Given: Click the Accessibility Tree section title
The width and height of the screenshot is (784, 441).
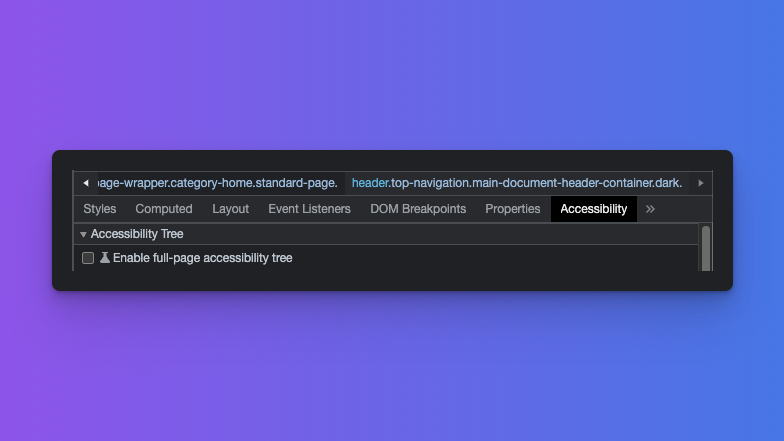Looking at the screenshot, I should (137, 234).
